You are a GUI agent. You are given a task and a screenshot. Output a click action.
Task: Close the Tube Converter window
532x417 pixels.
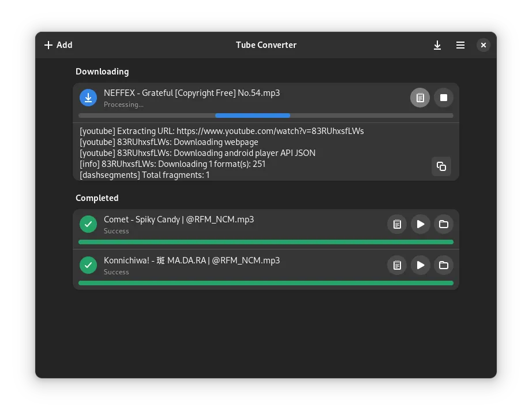tap(484, 45)
